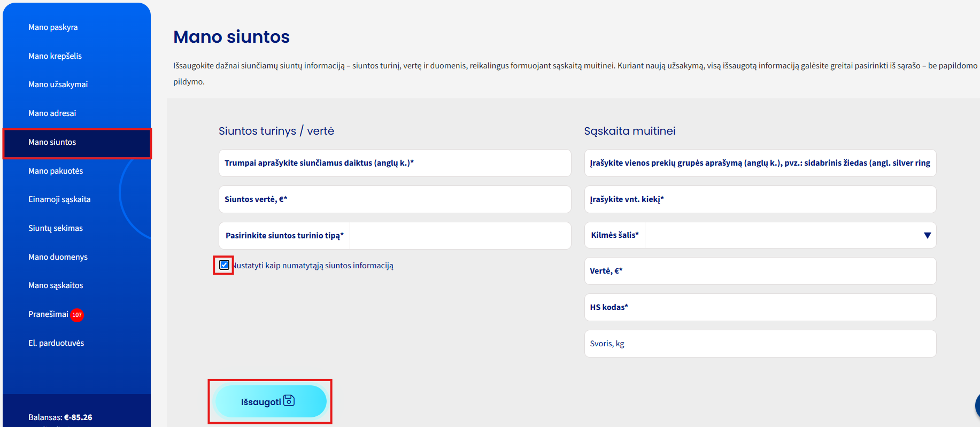The height and width of the screenshot is (427, 980).
Task: Click the red 107 notifications badge
Action: 77,315
